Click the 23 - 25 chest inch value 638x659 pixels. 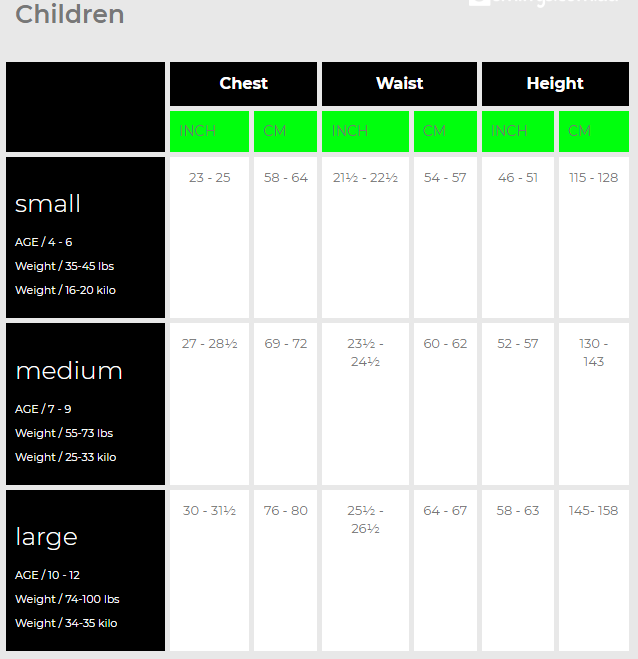pyautogui.click(x=209, y=178)
